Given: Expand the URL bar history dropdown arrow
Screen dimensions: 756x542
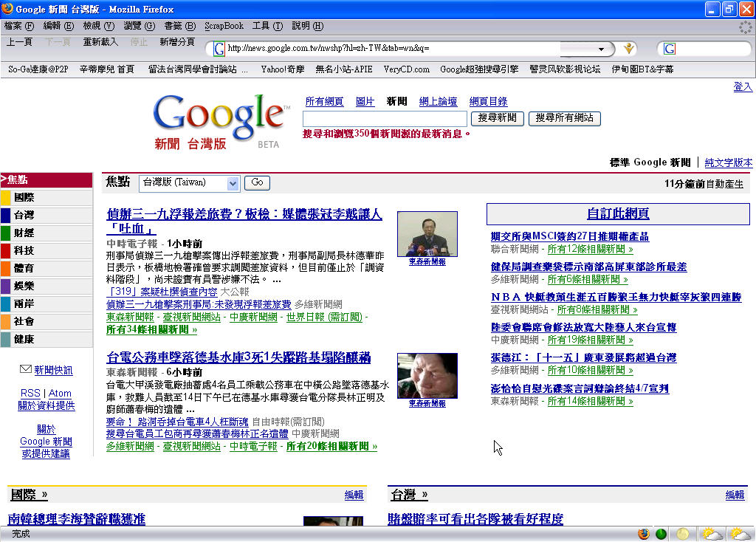Looking at the screenshot, I should coord(602,49).
